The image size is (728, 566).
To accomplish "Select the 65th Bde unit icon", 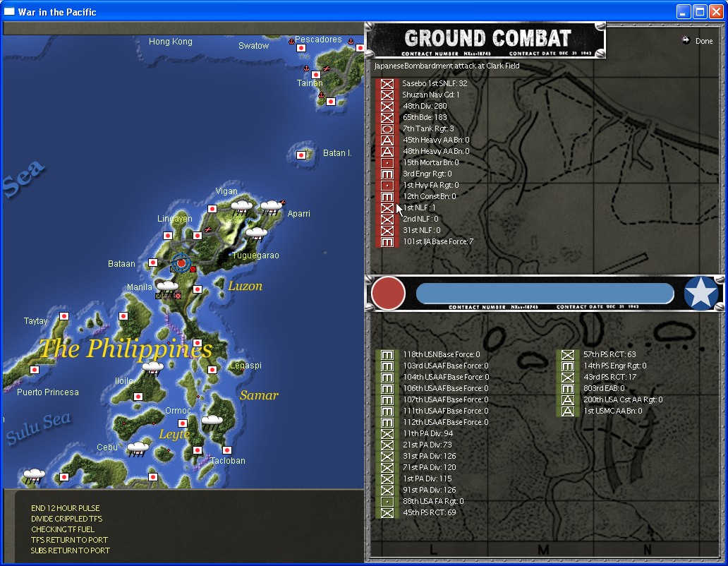I will [387, 118].
